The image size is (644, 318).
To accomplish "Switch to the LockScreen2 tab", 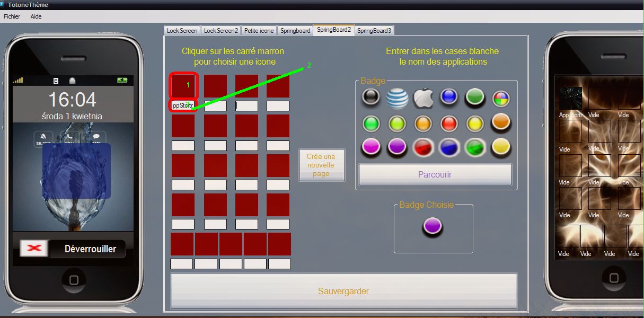I will pyautogui.click(x=221, y=31).
